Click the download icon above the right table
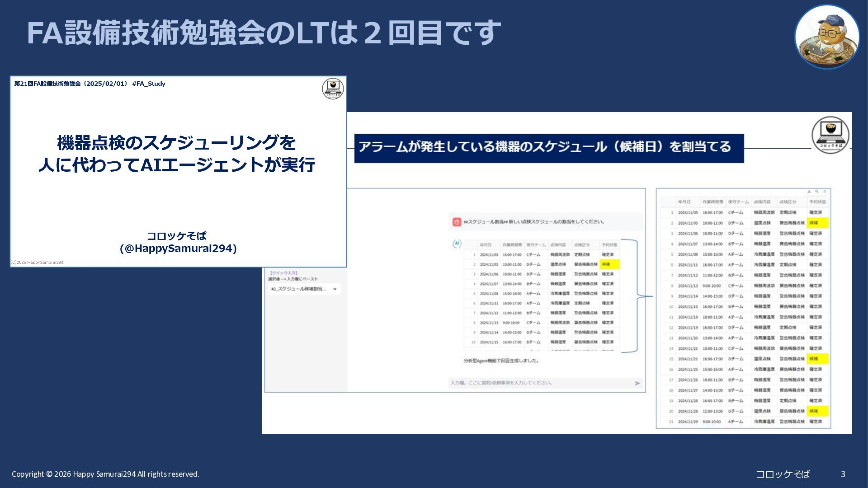This screenshot has width=868, height=488. click(x=809, y=192)
